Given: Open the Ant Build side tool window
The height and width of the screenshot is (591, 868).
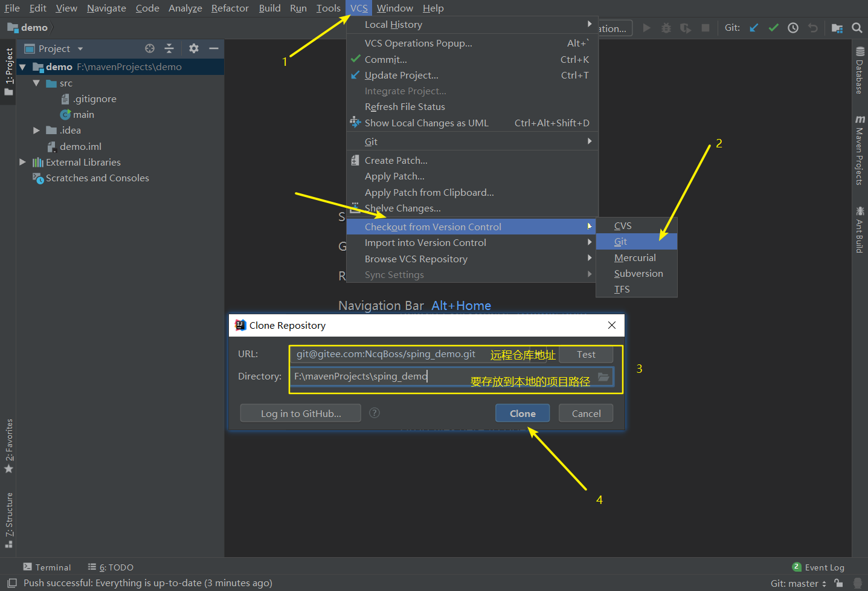Looking at the screenshot, I should click(x=860, y=230).
